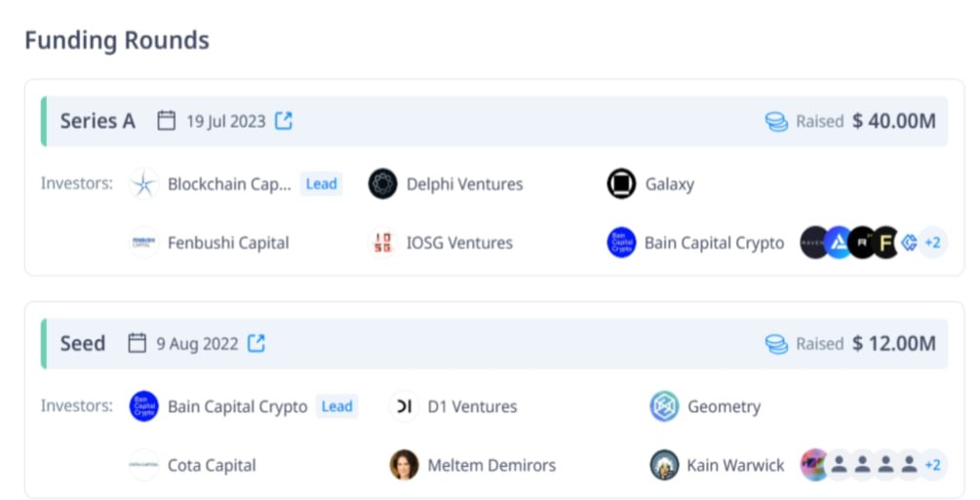This screenshot has width=980, height=500.
Task: Click the IOSG Ventures logo
Action: click(382, 243)
